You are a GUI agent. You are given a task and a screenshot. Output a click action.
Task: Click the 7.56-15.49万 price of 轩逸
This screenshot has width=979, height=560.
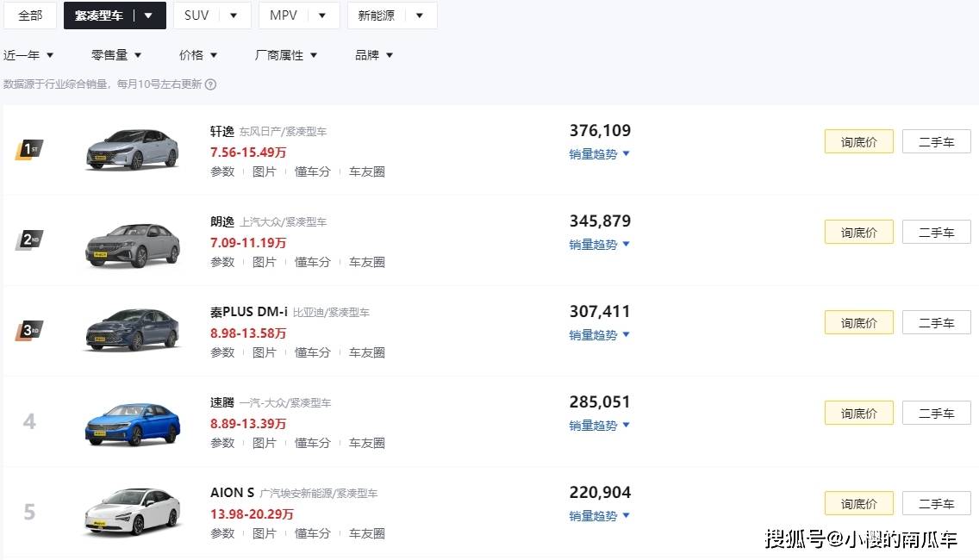pyautogui.click(x=248, y=152)
